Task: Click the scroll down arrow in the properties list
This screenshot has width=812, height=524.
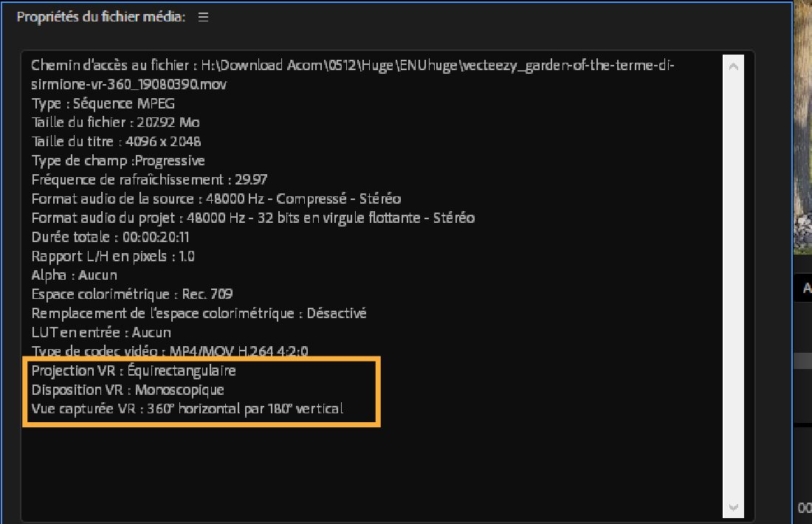Action: pyautogui.click(x=733, y=507)
